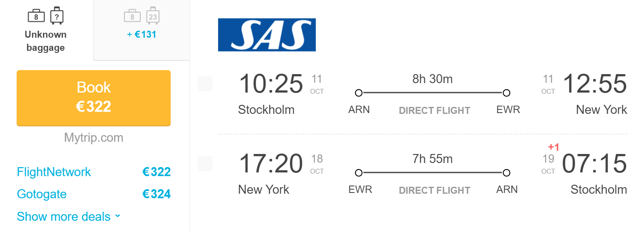This screenshot has width=644, height=231.
Task: Click the EWR arrival dot on outbound route
Action: [x=507, y=93]
